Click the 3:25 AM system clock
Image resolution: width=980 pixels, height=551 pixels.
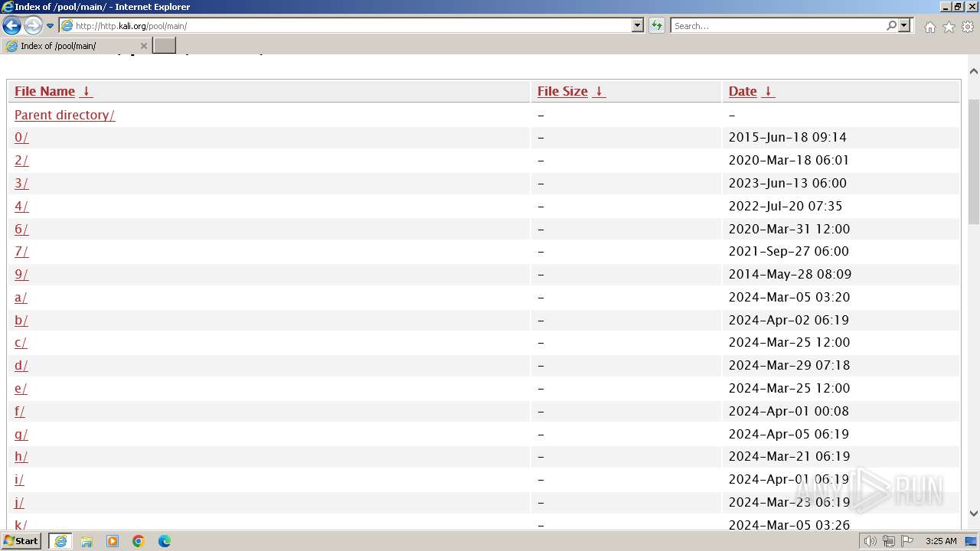click(x=941, y=541)
